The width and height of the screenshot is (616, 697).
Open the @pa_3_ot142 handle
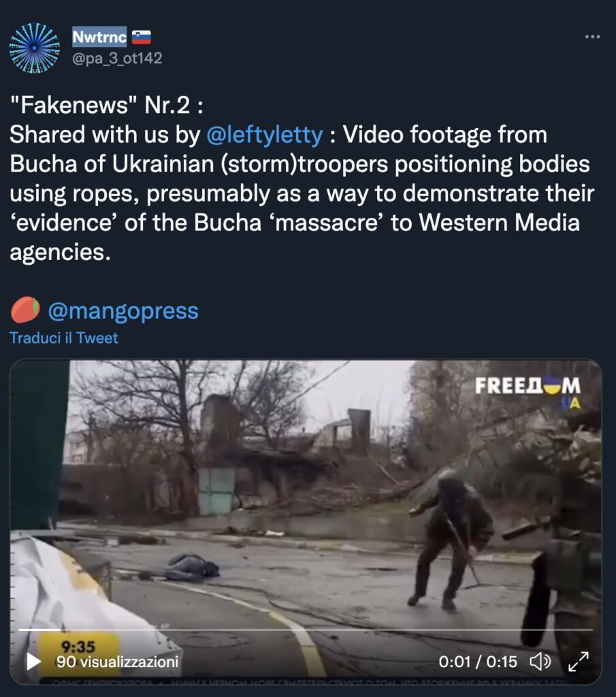pyautogui.click(x=117, y=59)
